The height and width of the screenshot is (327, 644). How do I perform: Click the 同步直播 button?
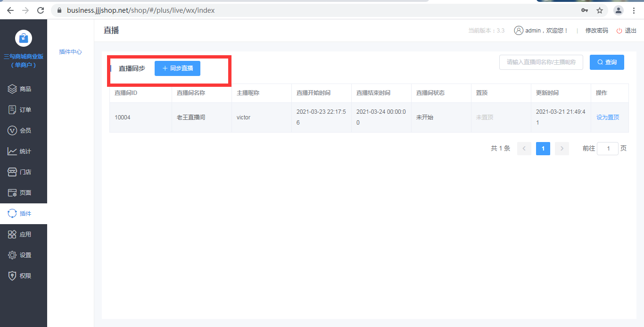coord(177,68)
